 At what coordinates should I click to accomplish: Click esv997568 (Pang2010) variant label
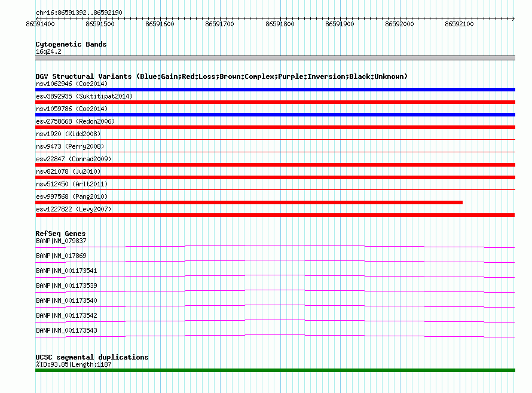tap(72, 196)
